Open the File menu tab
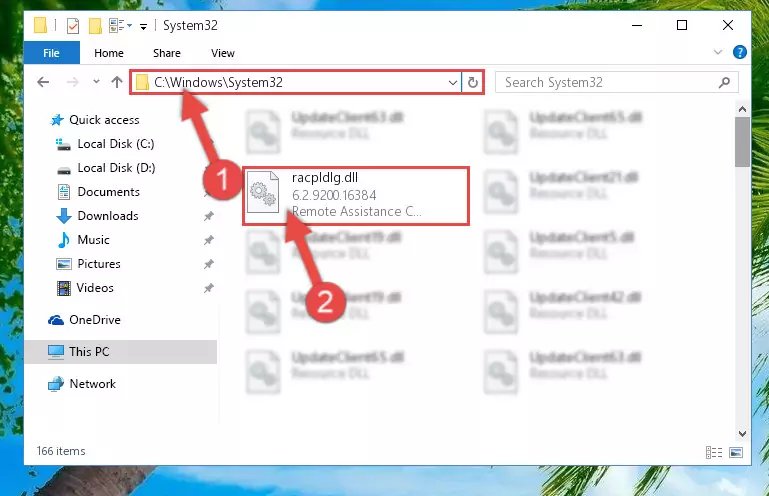 click(x=51, y=53)
